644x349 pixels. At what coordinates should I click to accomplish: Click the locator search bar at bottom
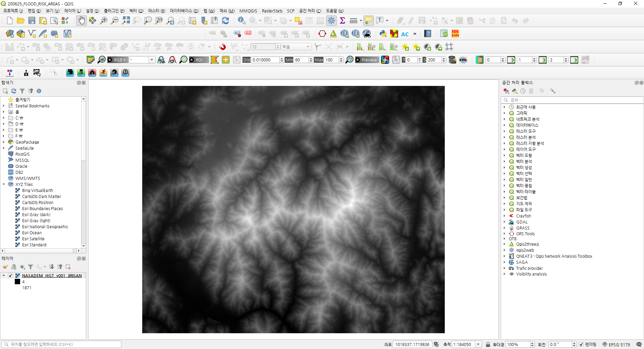click(x=61, y=344)
